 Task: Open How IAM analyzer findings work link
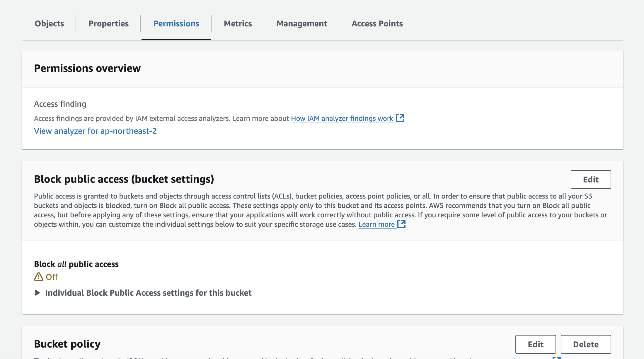[x=342, y=118]
